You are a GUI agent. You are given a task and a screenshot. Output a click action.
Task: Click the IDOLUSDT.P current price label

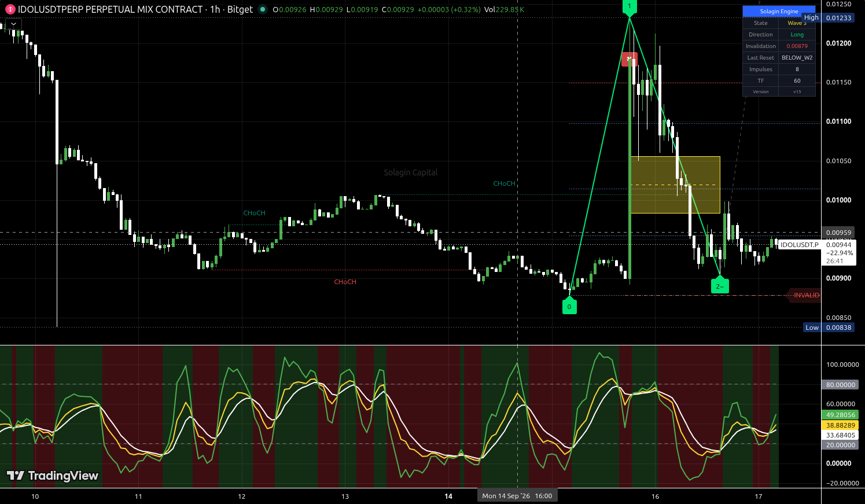pyautogui.click(x=799, y=245)
